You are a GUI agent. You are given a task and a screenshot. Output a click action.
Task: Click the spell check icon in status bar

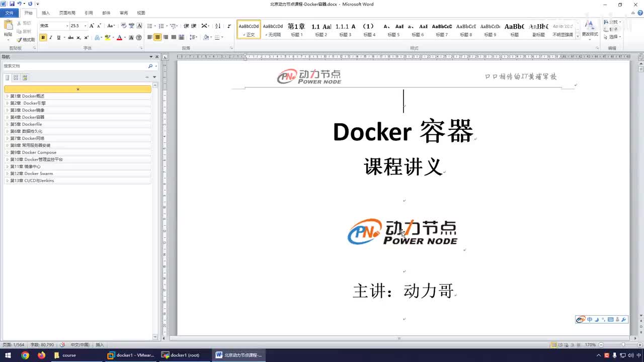(62, 345)
